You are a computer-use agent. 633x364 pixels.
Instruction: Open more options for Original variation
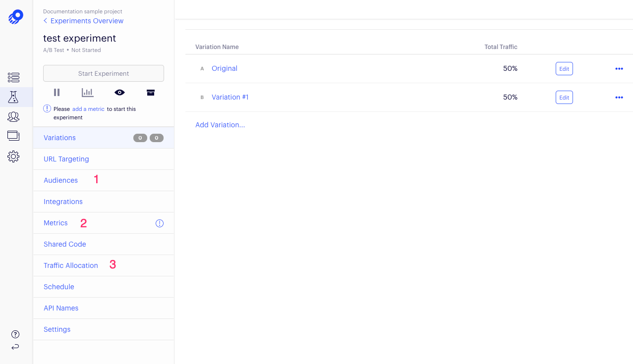619,69
